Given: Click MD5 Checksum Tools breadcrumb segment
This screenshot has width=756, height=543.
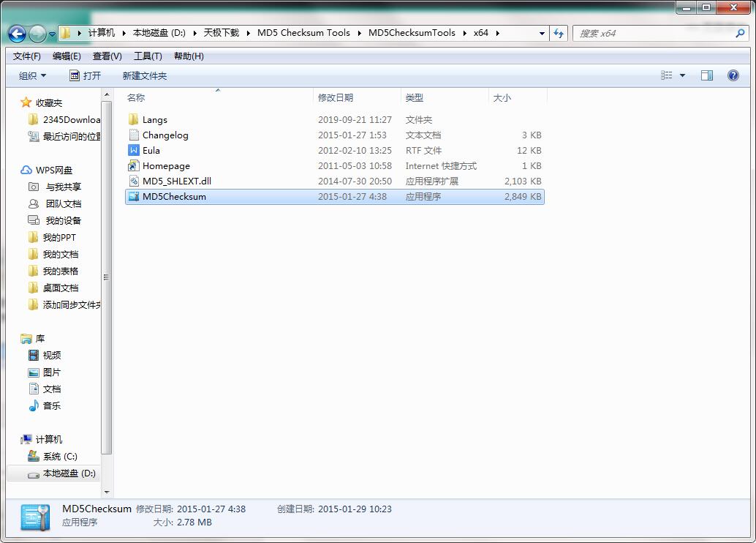Looking at the screenshot, I should point(303,33).
